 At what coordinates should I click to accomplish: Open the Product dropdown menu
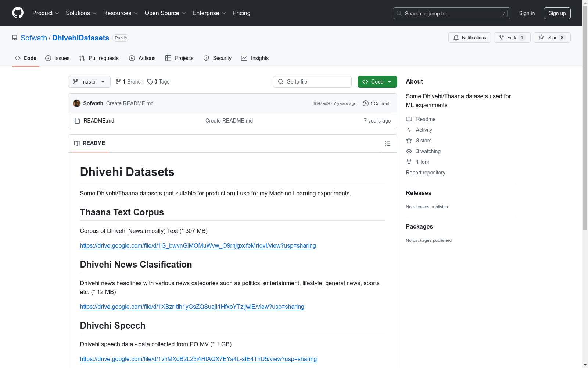coord(46,13)
